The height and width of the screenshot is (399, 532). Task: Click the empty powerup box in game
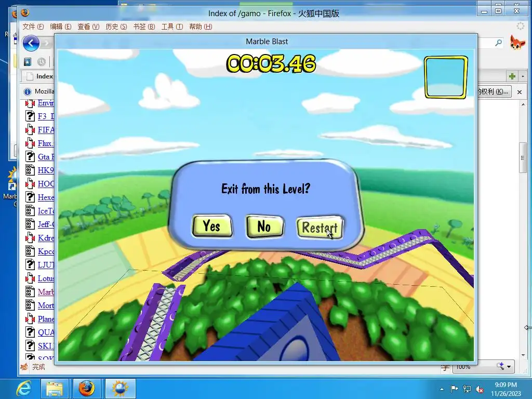446,77
